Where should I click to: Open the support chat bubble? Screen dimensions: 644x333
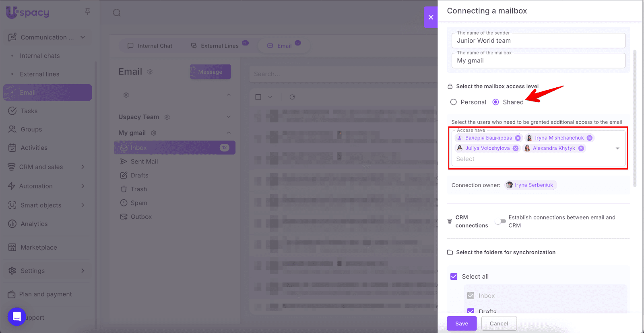point(17,316)
